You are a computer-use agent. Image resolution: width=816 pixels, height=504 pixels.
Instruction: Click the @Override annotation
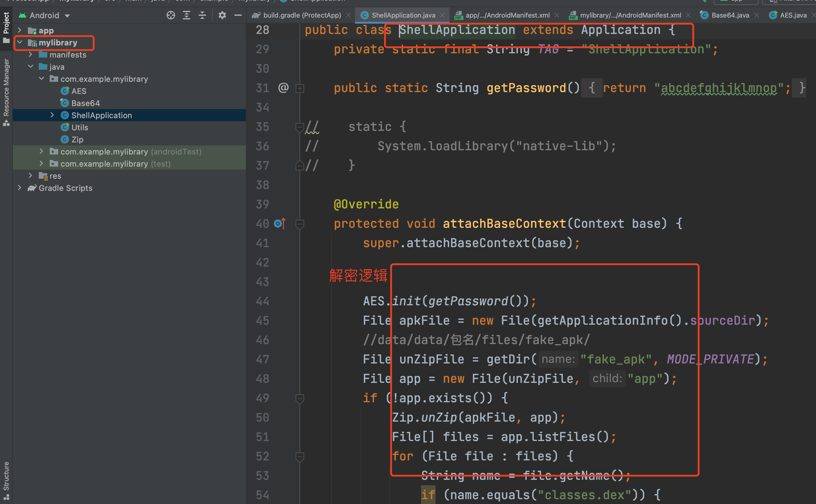coord(366,204)
